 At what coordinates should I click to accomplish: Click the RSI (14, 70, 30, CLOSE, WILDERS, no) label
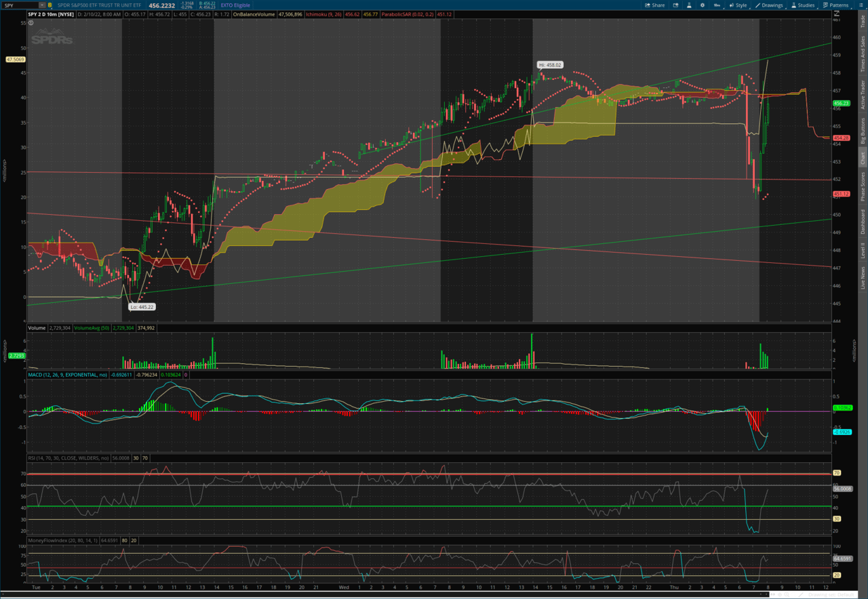tap(67, 458)
